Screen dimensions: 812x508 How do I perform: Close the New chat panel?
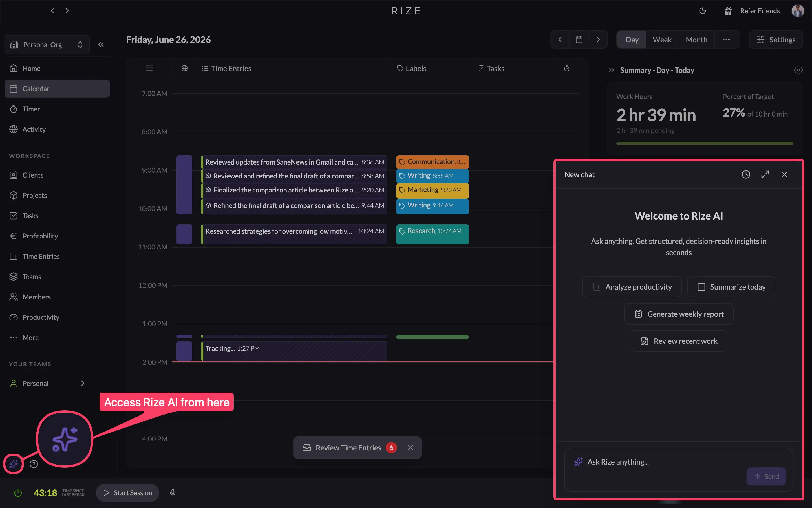[x=784, y=174]
